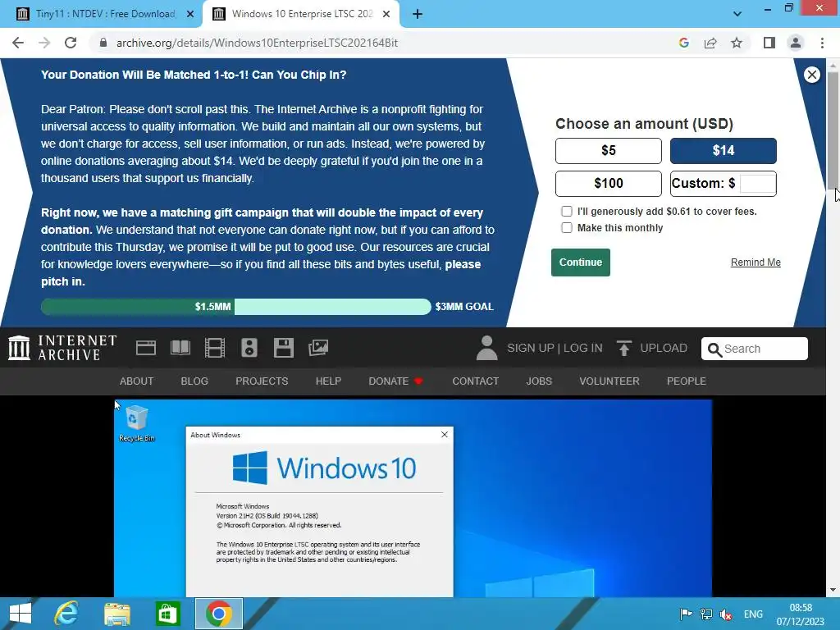Close the Tiny11 tab

pyautogui.click(x=190, y=15)
